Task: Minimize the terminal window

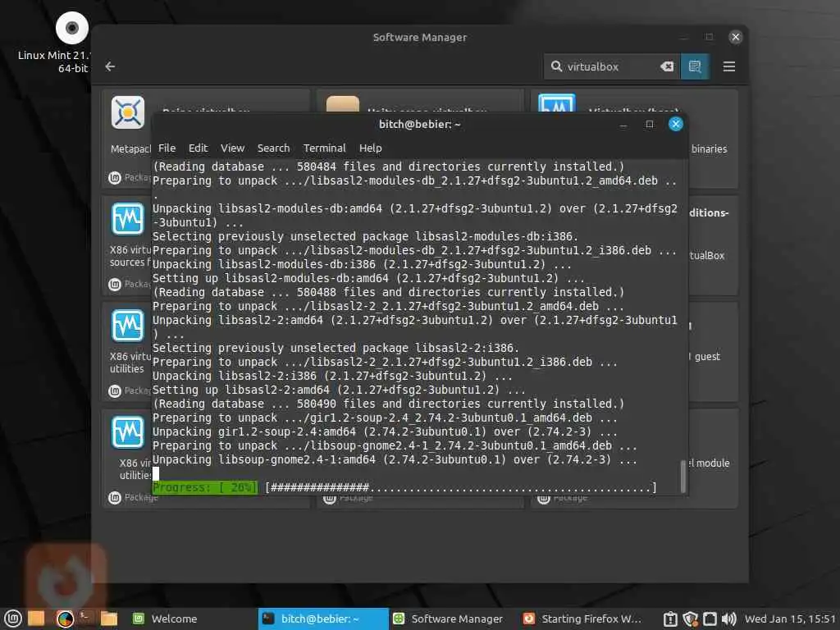Action: [x=623, y=125]
